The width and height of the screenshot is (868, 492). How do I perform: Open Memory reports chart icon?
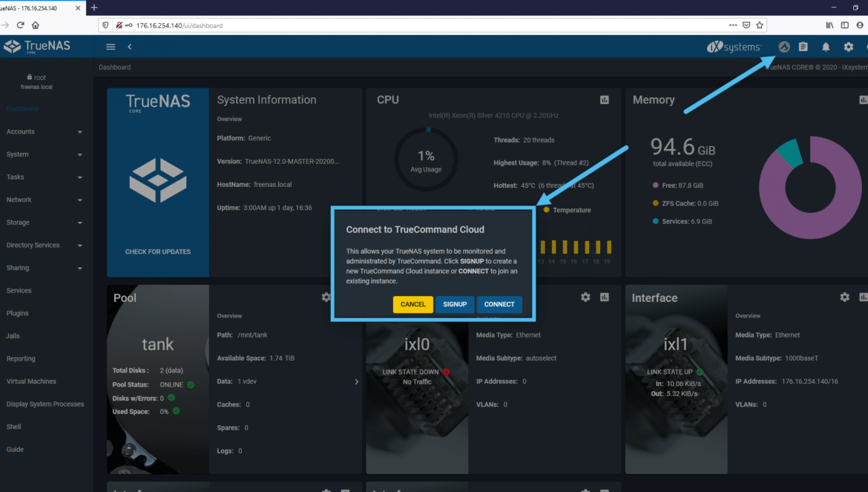[x=863, y=100]
